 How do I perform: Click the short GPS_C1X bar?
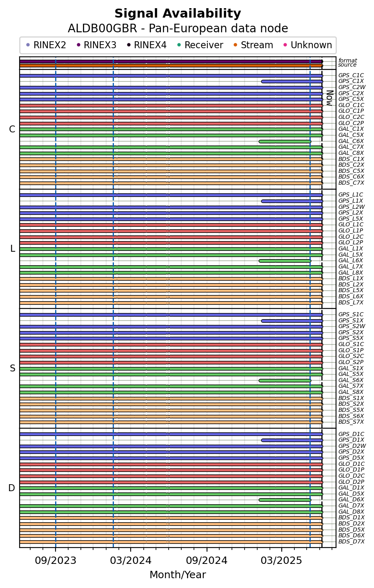pyautogui.click(x=292, y=81)
